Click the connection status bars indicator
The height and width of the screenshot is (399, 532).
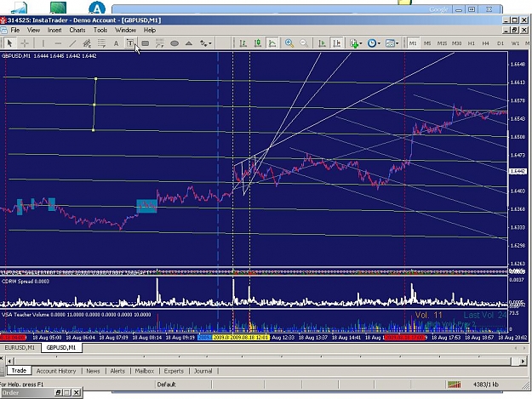(x=455, y=385)
